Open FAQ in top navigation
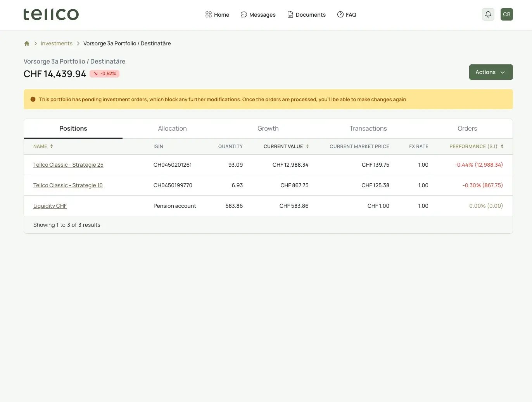 347,15
